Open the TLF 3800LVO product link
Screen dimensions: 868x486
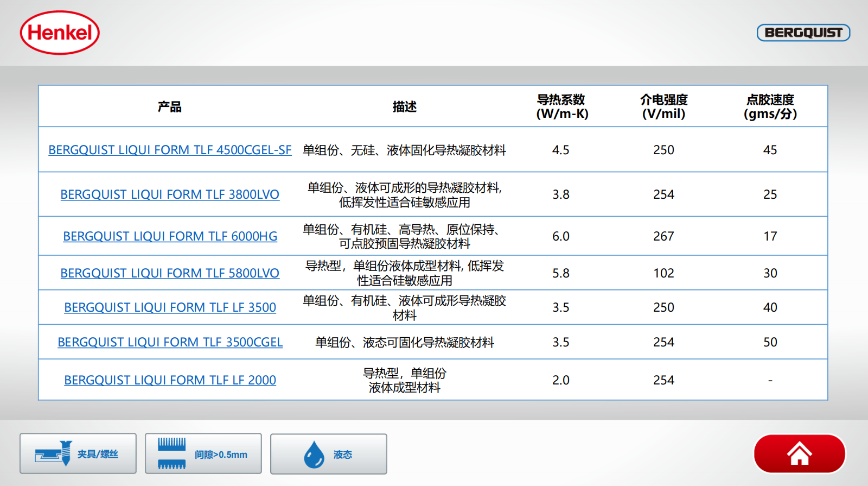(170, 194)
